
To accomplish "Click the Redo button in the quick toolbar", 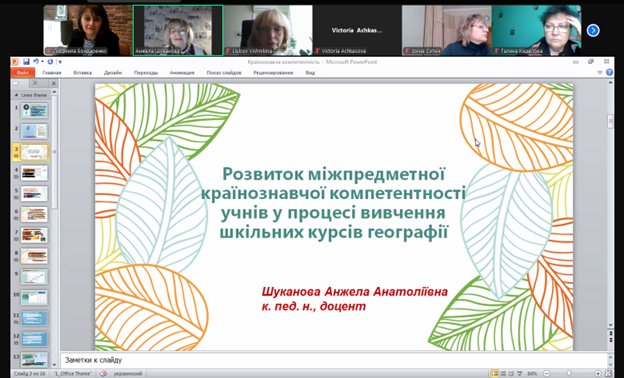I will click(x=50, y=62).
